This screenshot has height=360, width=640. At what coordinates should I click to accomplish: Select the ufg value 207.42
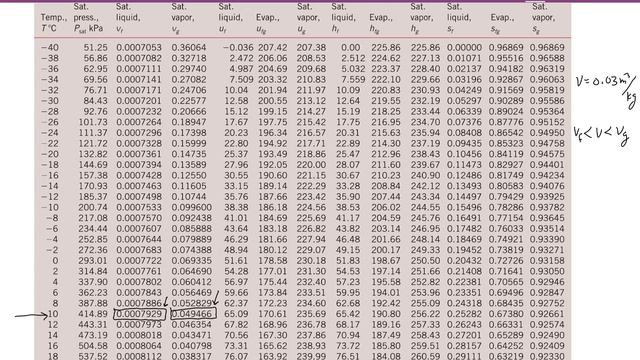pyautogui.click(x=273, y=48)
